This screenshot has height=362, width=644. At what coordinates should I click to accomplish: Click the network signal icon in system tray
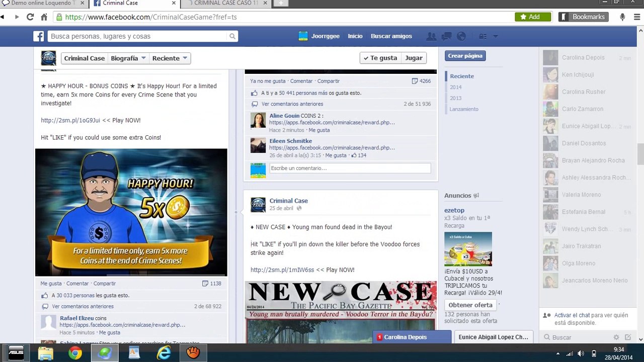(569, 353)
